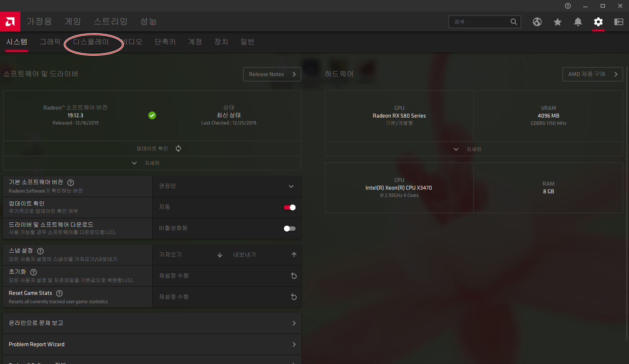Click the green up-to-date check icon
Viewport: 629px width, 364px height.
coord(152,115)
